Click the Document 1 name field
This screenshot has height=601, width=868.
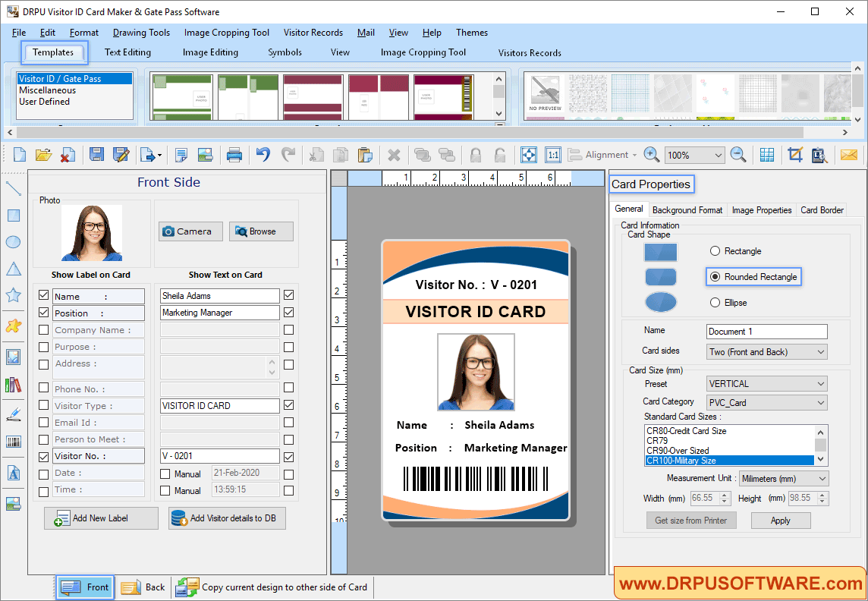pyautogui.click(x=766, y=332)
